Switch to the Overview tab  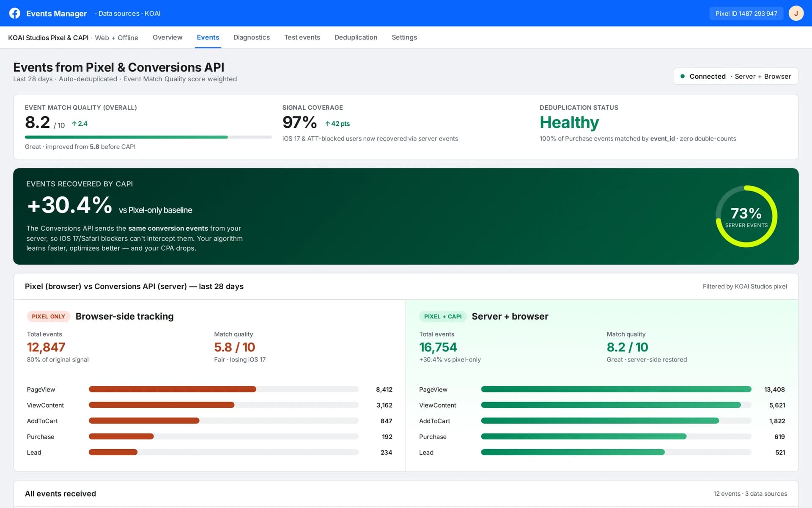167,37
